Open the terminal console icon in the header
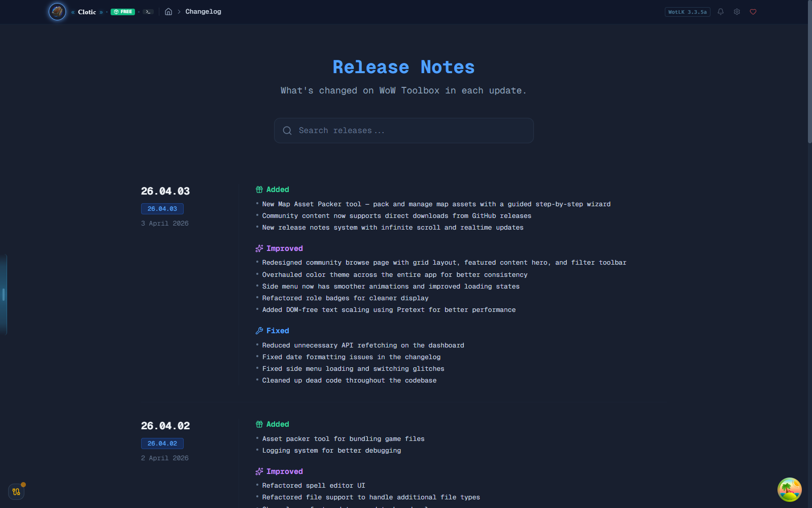This screenshot has height=508, width=812. [148, 11]
